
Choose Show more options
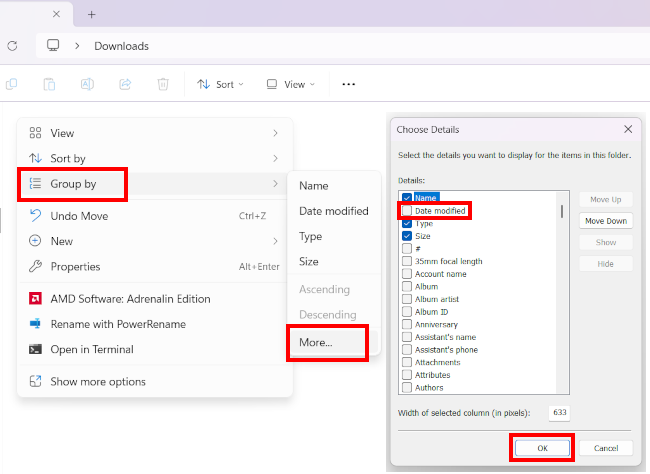tap(153, 381)
